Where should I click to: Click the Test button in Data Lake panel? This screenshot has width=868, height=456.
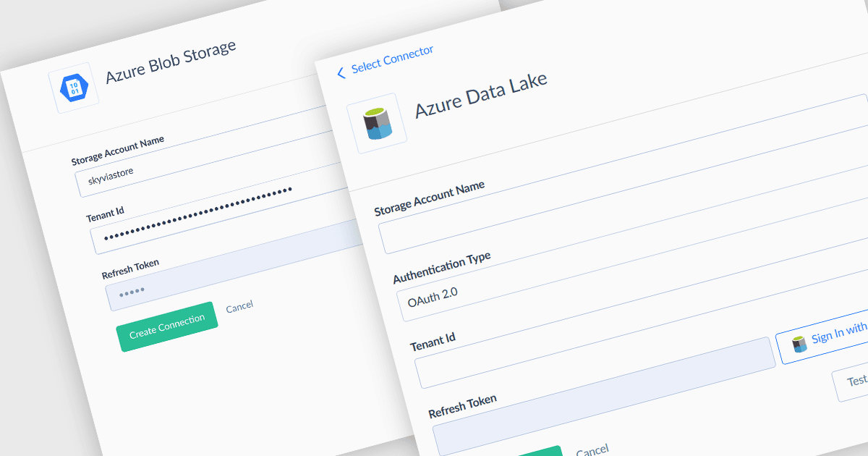pos(851,382)
